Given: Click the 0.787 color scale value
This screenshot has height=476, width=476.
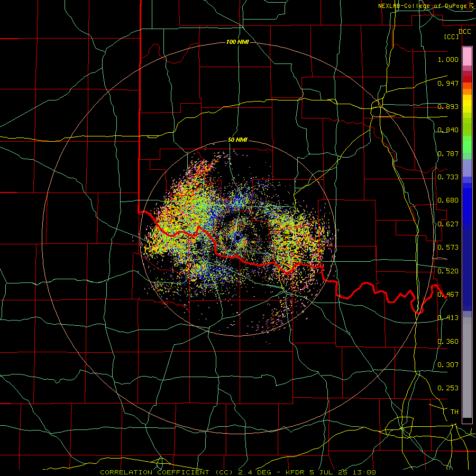Looking at the screenshot, I should coord(448,153).
